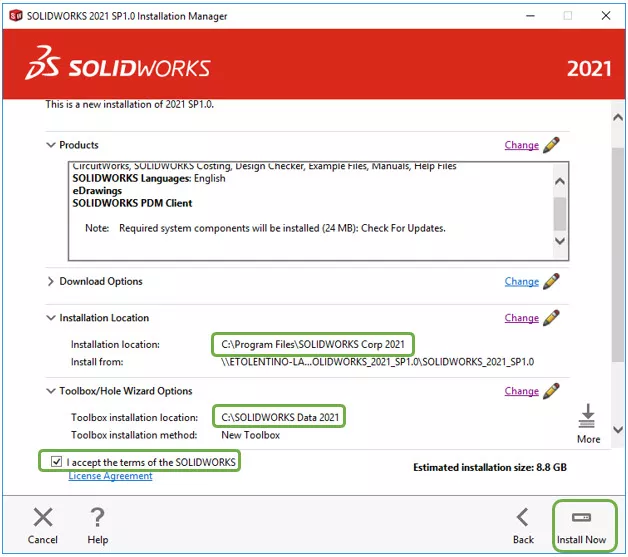Click the Install from network path text
The width and height of the screenshot is (628, 557).
(x=377, y=362)
